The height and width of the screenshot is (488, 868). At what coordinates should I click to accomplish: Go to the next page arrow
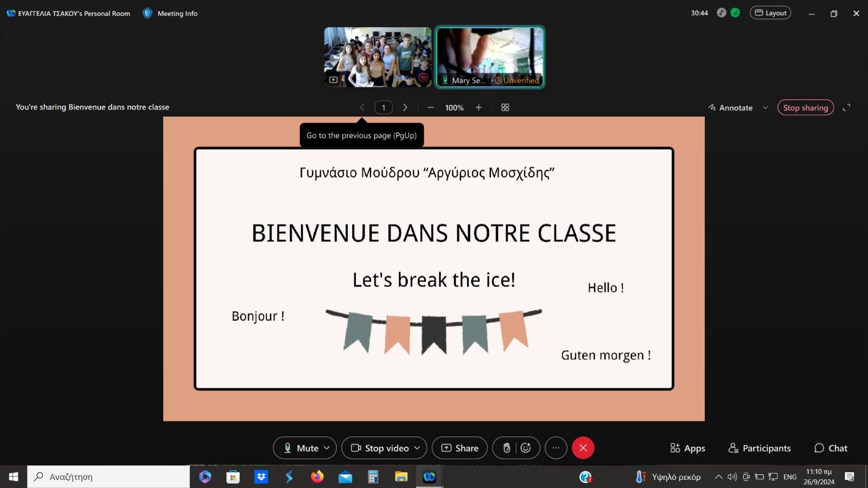[405, 107]
